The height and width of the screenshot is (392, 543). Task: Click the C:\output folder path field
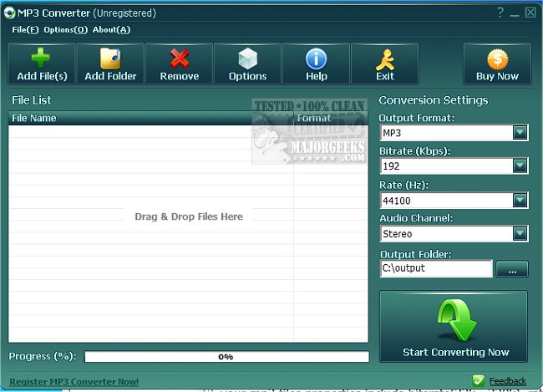(x=436, y=268)
